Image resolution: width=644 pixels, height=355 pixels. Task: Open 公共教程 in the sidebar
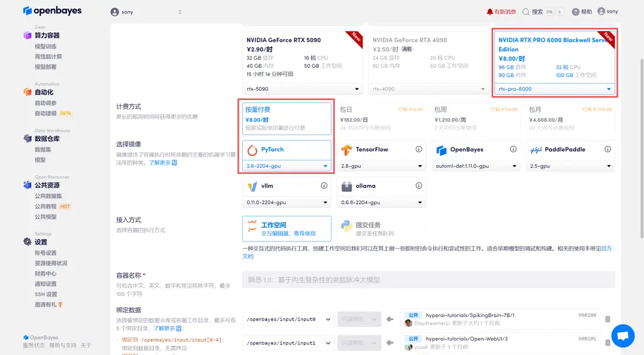tap(46, 206)
